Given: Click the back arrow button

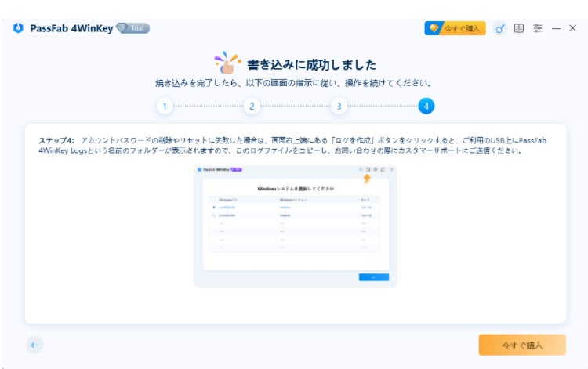Looking at the screenshot, I should (x=34, y=345).
